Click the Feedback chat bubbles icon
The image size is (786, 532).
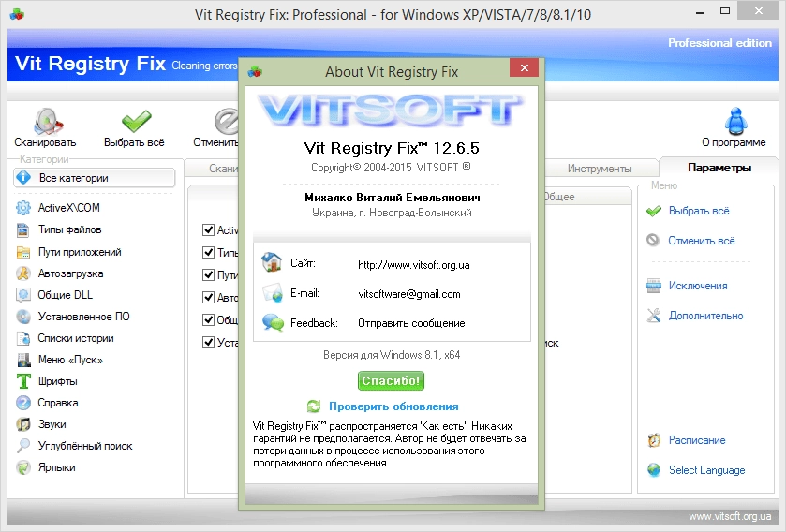(x=274, y=322)
